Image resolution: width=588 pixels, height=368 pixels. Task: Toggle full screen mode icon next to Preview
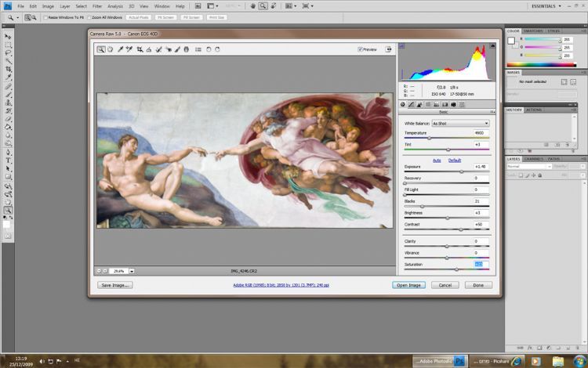[389, 49]
